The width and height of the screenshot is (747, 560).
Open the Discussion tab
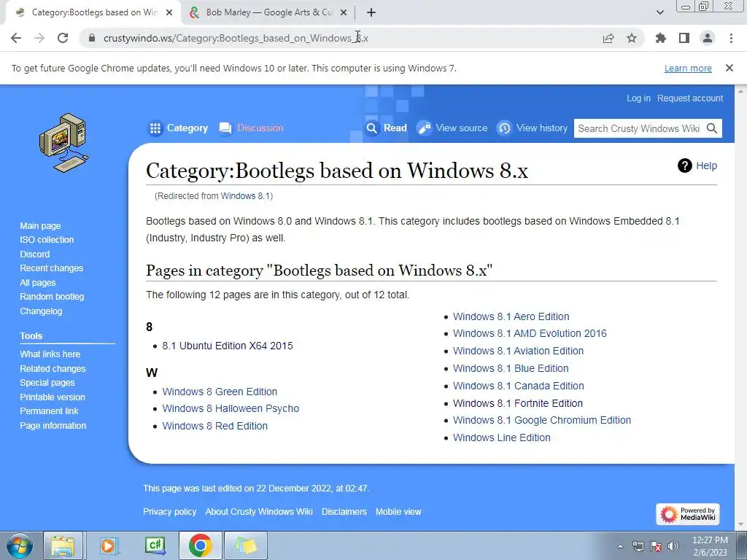coord(251,128)
